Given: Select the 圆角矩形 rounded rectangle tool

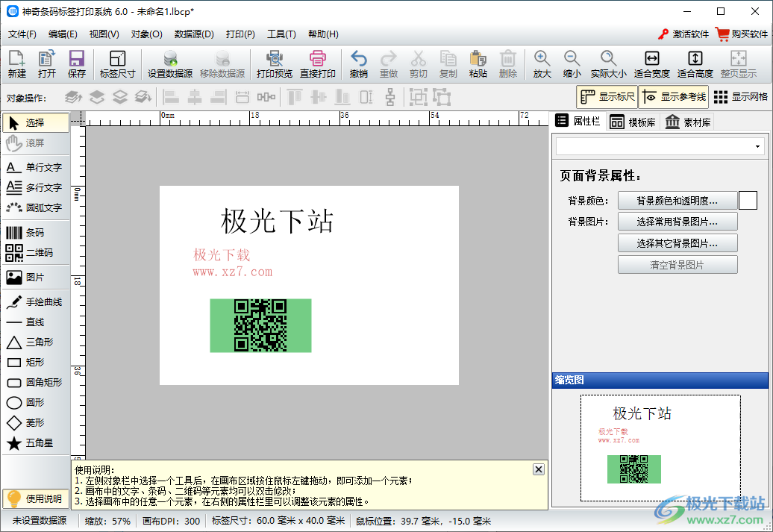Looking at the screenshot, I should click(x=36, y=383).
